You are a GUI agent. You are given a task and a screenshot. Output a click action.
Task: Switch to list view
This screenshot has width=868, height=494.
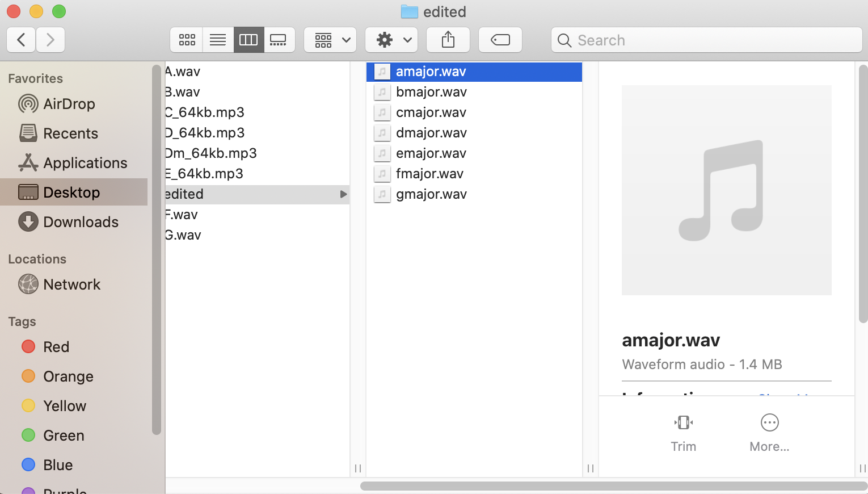point(218,40)
